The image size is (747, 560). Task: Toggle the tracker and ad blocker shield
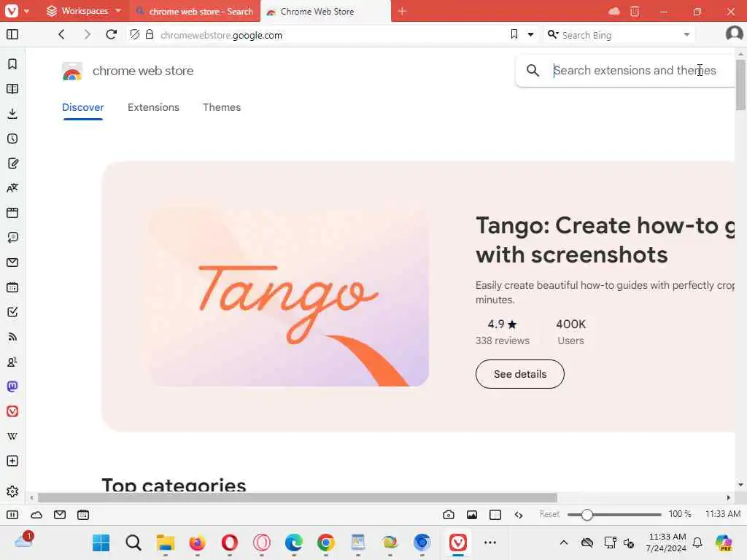coord(135,34)
